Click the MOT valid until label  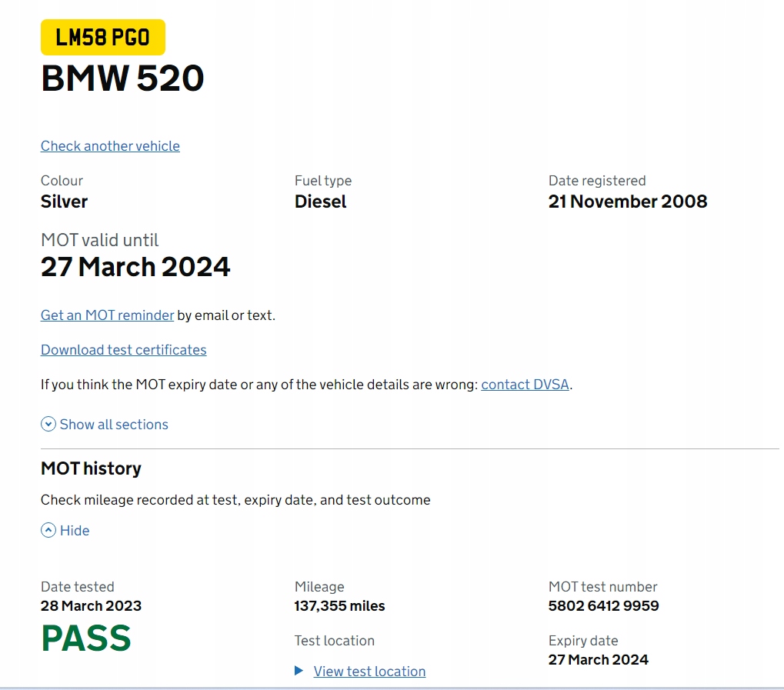click(99, 240)
